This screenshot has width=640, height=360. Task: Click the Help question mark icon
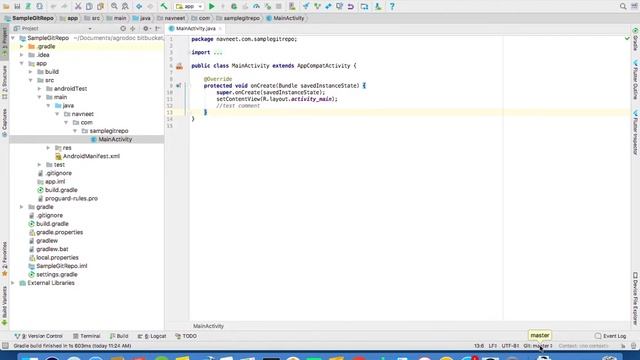[x=392, y=7]
